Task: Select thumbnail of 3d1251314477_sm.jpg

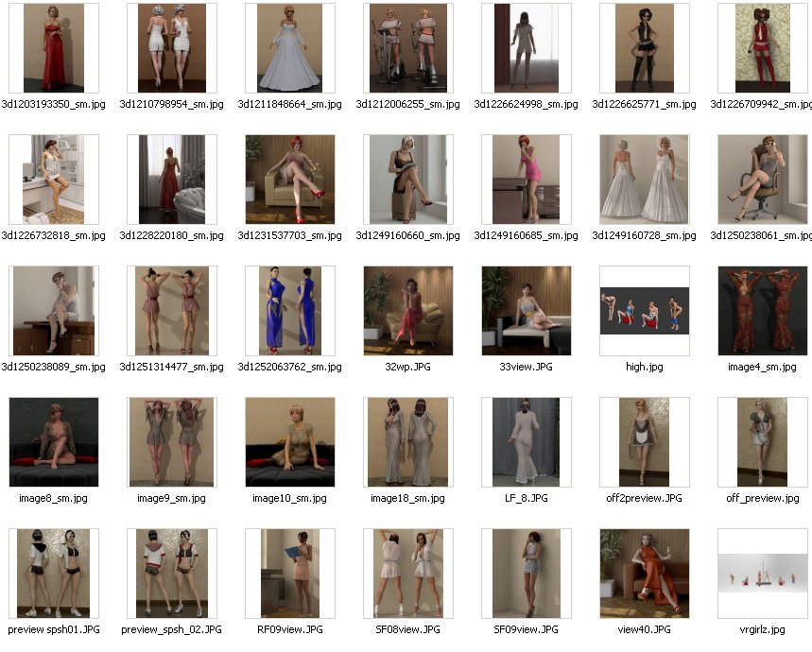Action: click(x=172, y=311)
